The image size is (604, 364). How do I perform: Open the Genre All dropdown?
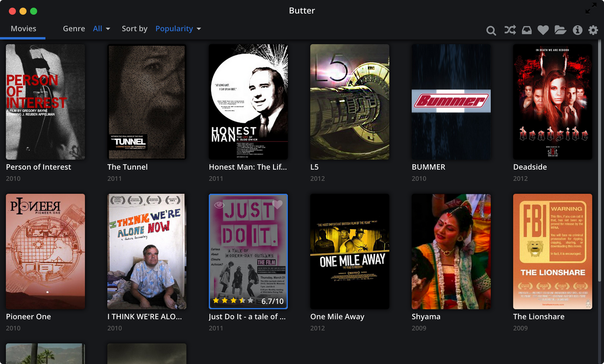102,28
